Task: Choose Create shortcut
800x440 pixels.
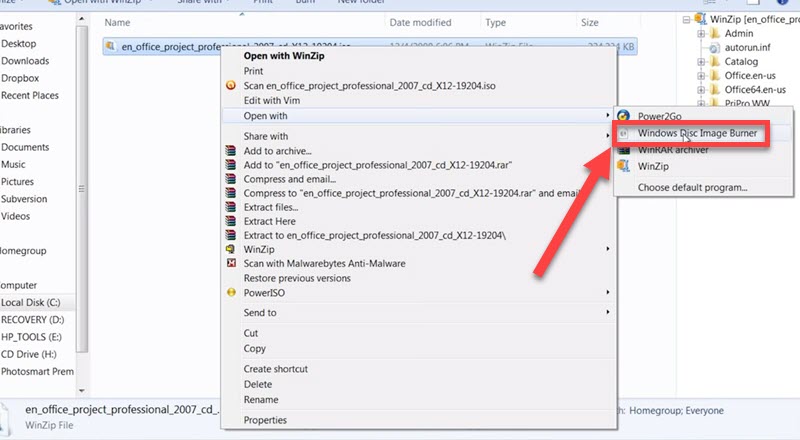Action: (x=276, y=369)
